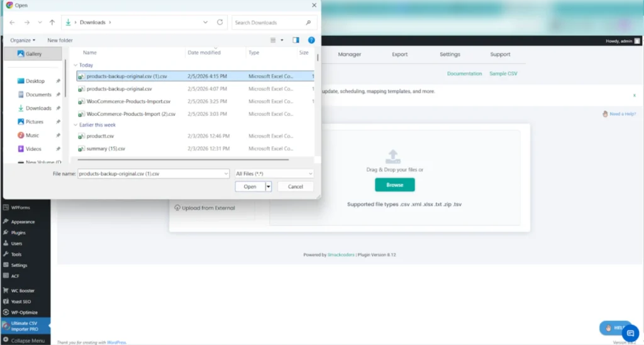Viewport: 644px width, 345px height.
Task: Expand the File name history dropdown arrow
Action: click(226, 174)
